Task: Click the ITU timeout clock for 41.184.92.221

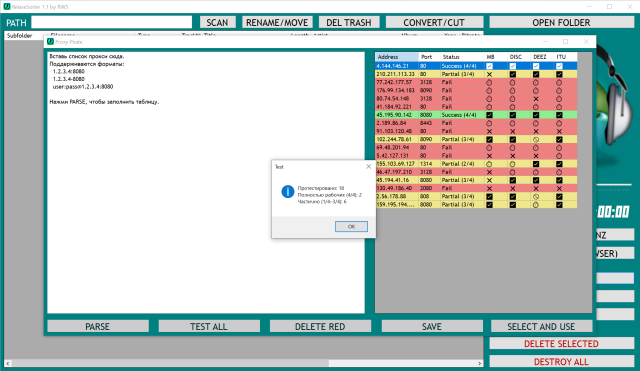Action: click(x=559, y=107)
